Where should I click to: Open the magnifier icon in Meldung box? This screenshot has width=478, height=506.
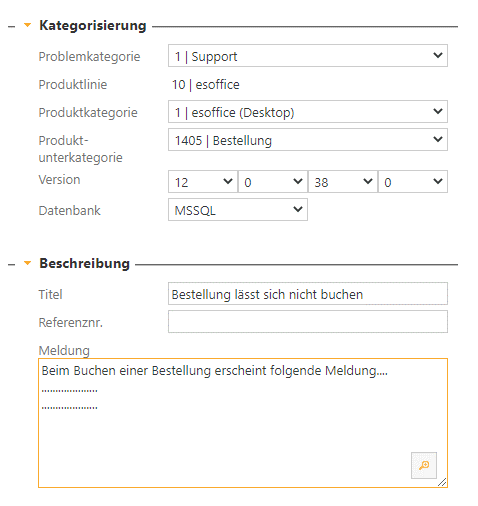423,465
